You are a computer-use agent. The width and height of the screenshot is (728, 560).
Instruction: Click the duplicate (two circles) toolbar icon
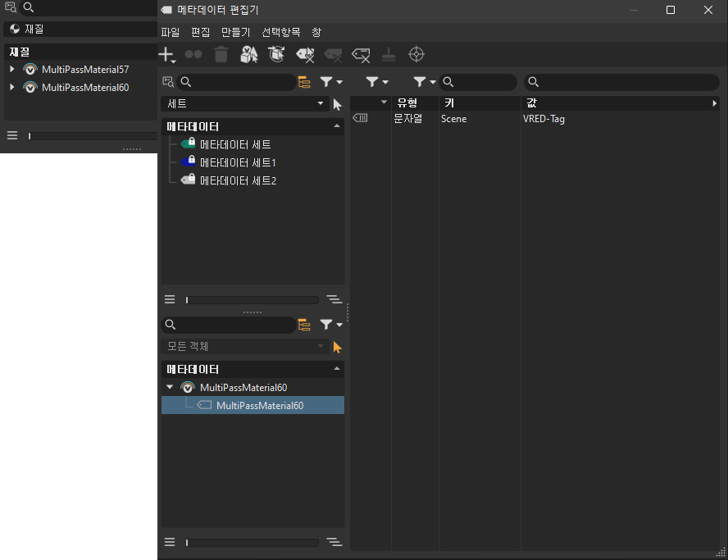click(x=193, y=55)
